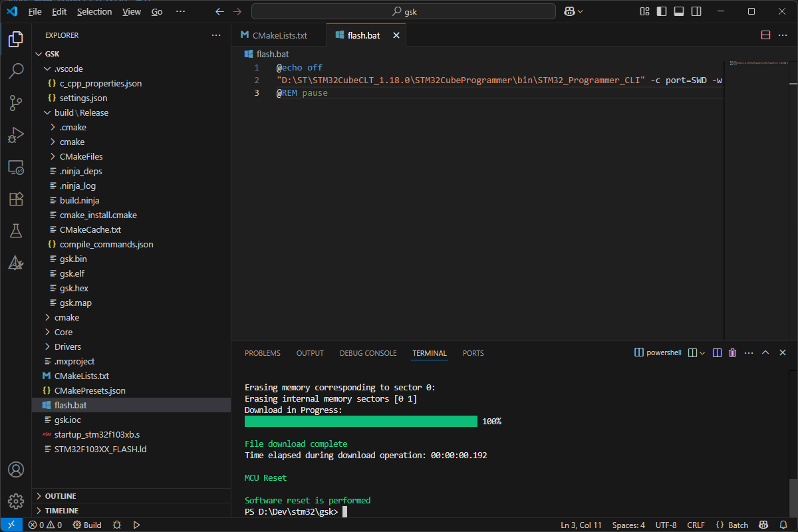Click the Copilot status icon in the status bar
This screenshot has width=798, height=532.
[764, 525]
